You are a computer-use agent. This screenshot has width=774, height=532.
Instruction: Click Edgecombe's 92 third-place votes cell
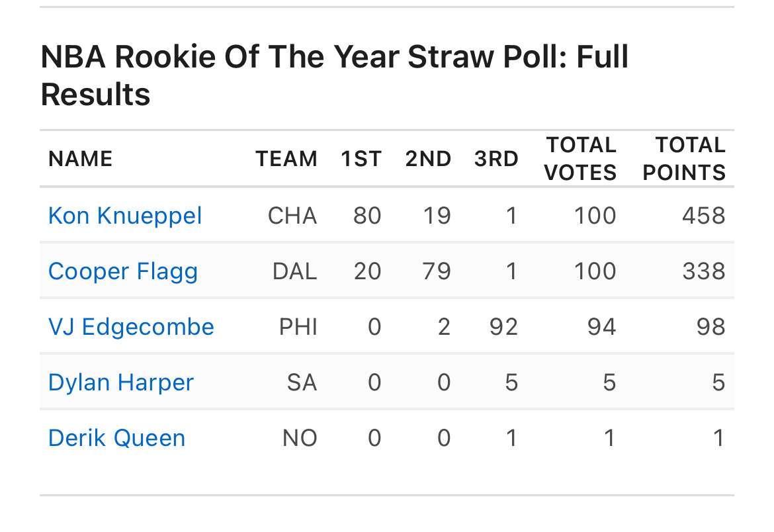[x=503, y=327]
